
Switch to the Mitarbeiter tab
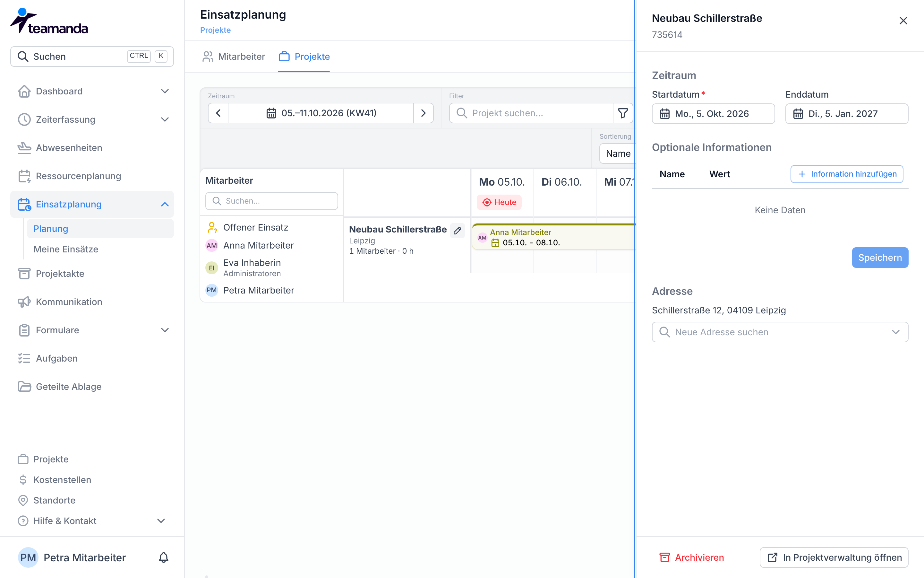234,57
